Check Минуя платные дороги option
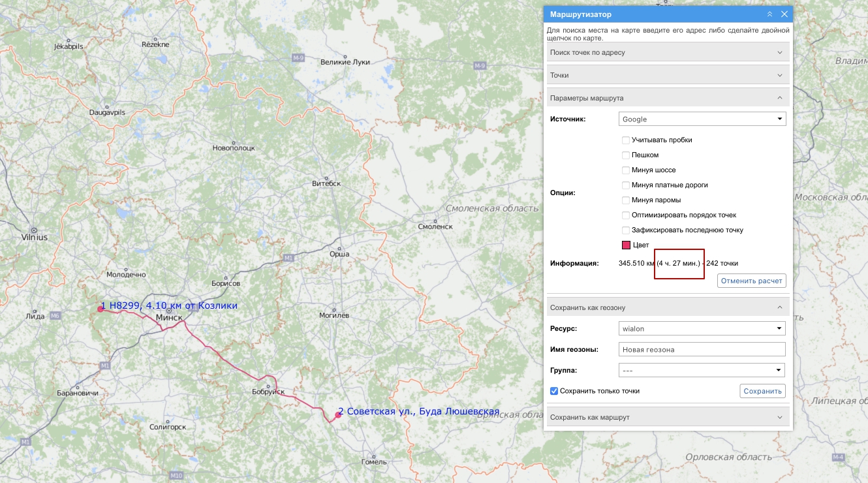Viewport: 868px width, 483px height. pyautogui.click(x=626, y=185)
